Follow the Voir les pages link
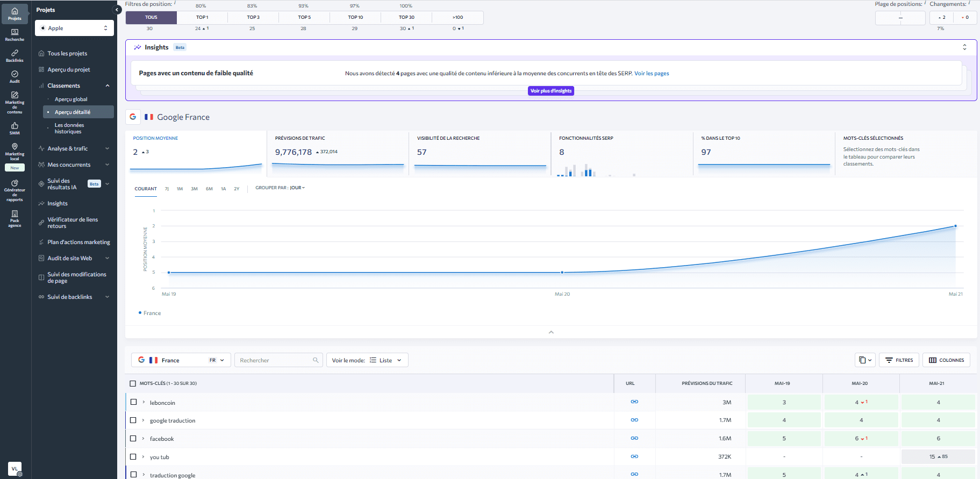Image resolution: width=980 pixels, height=479 pixels. point(652,73)
